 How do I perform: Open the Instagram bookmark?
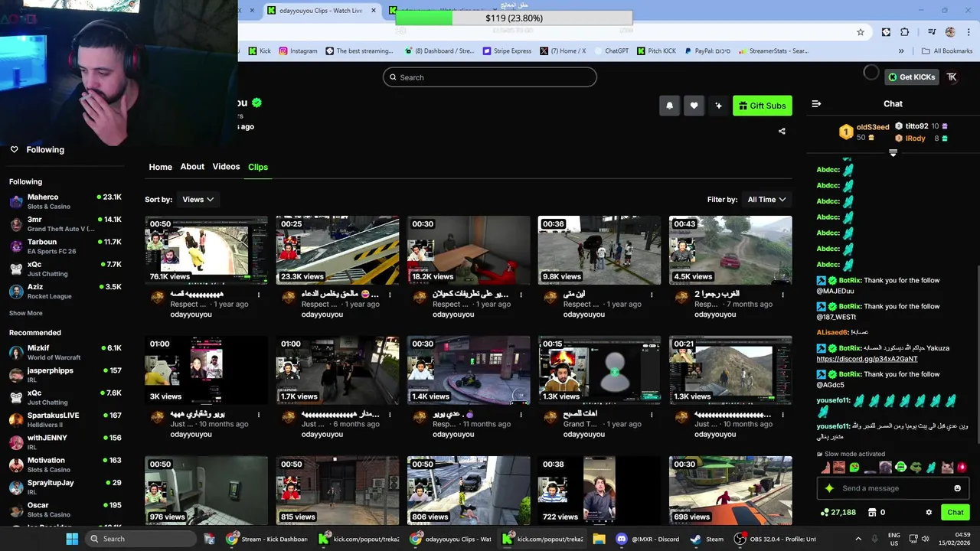pos(298,51)
